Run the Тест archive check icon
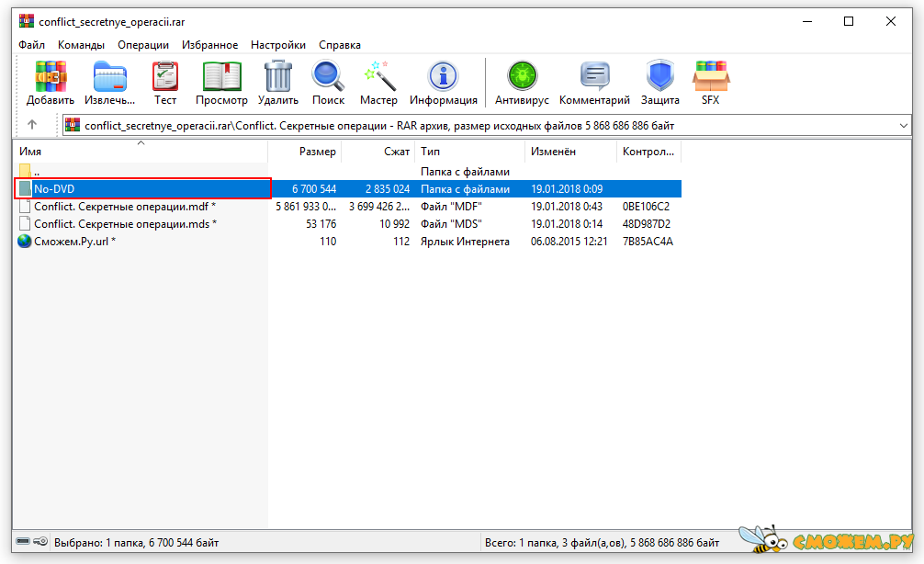 [165, 76]
